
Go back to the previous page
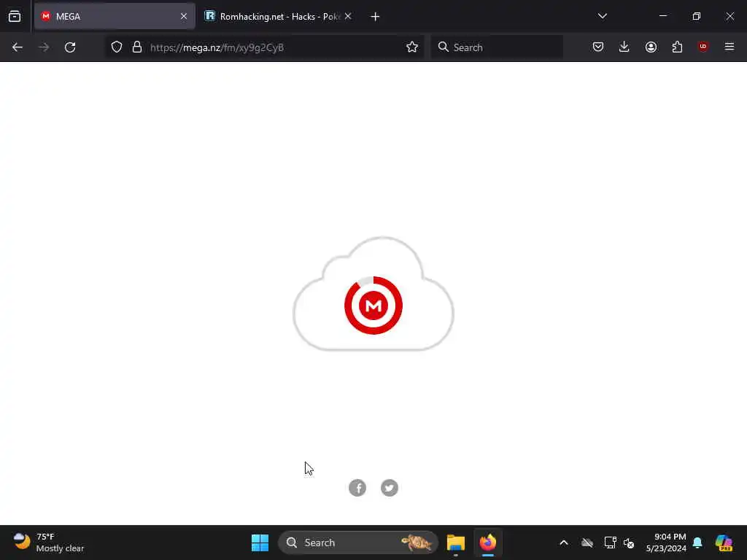(x=18, y=47)
